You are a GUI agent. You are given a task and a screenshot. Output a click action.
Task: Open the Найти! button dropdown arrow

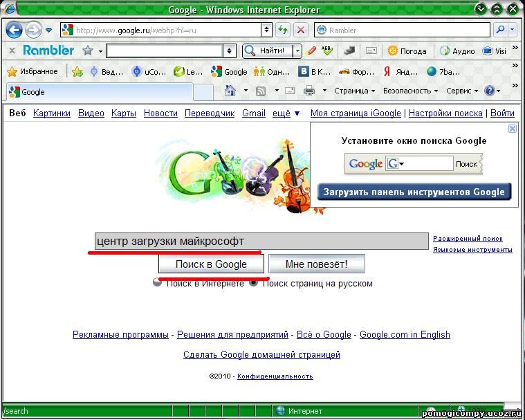297,51
